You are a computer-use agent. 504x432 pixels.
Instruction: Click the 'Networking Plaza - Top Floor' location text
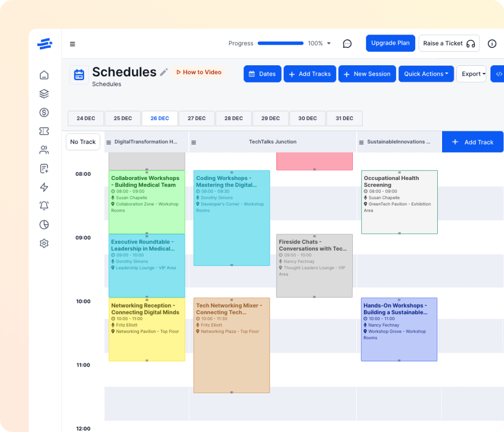230,331
